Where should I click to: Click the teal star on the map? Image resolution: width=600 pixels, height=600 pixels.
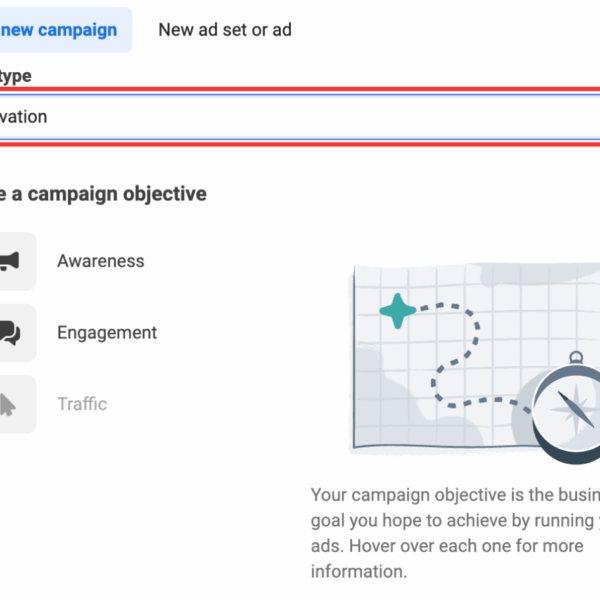(398, 311)
